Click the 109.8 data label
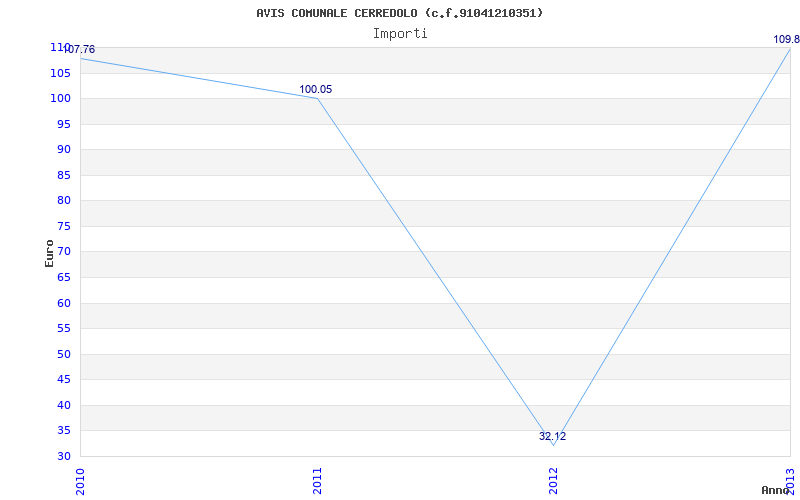This screenshot has height=500, width=800. click(786, 40)
